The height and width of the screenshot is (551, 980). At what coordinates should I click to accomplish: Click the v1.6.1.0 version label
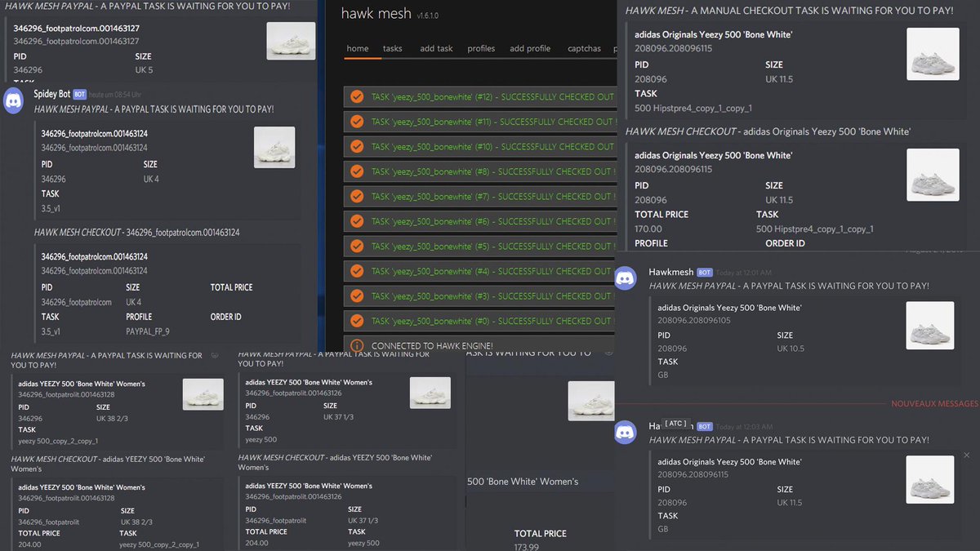(428, 16)
